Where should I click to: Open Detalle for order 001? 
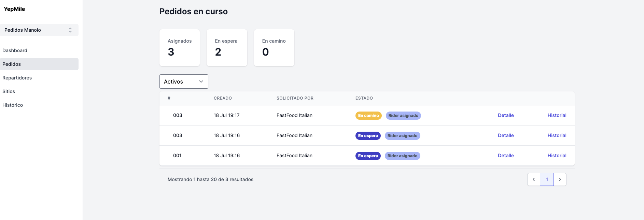click(x=506, y=156)
